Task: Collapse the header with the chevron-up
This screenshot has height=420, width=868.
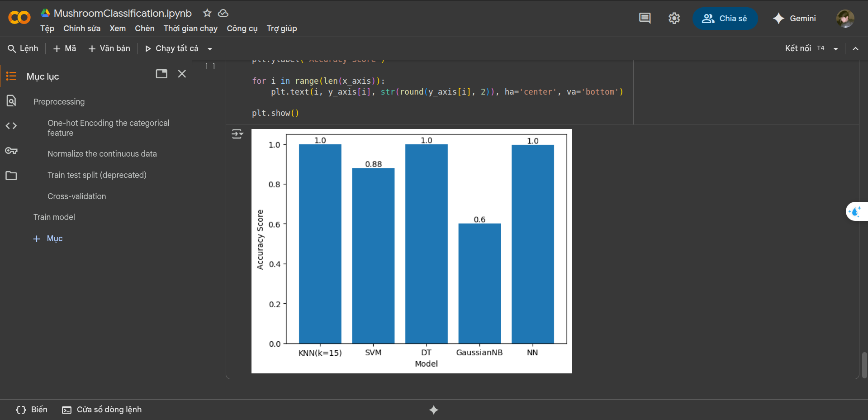Action: pos(855,49)
